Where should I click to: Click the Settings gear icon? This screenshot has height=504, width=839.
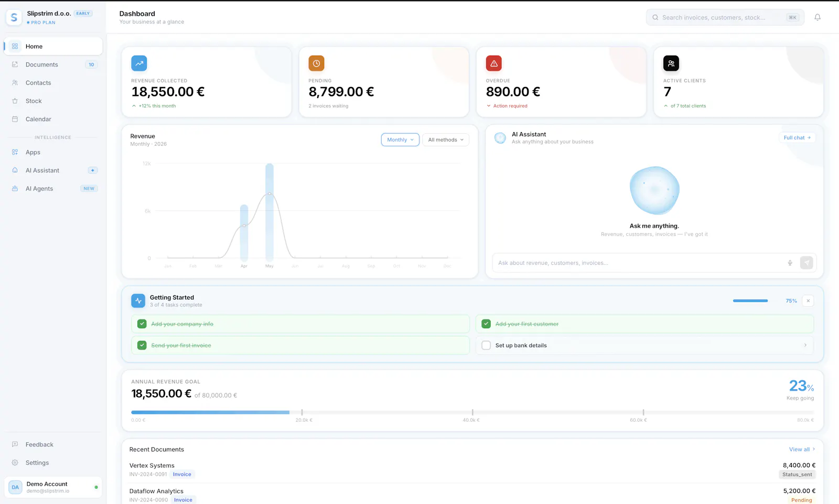pyautogui.click(x=15, y=463)
